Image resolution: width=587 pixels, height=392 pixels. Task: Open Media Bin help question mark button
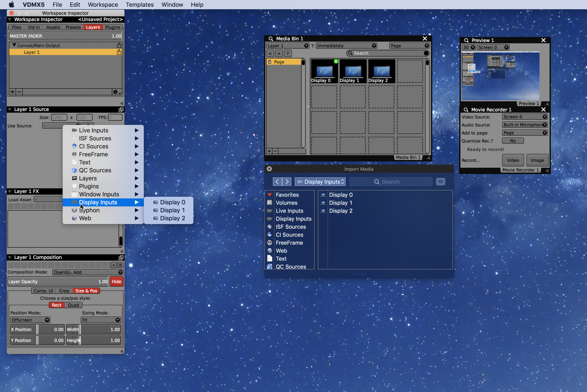coord(288,53)
